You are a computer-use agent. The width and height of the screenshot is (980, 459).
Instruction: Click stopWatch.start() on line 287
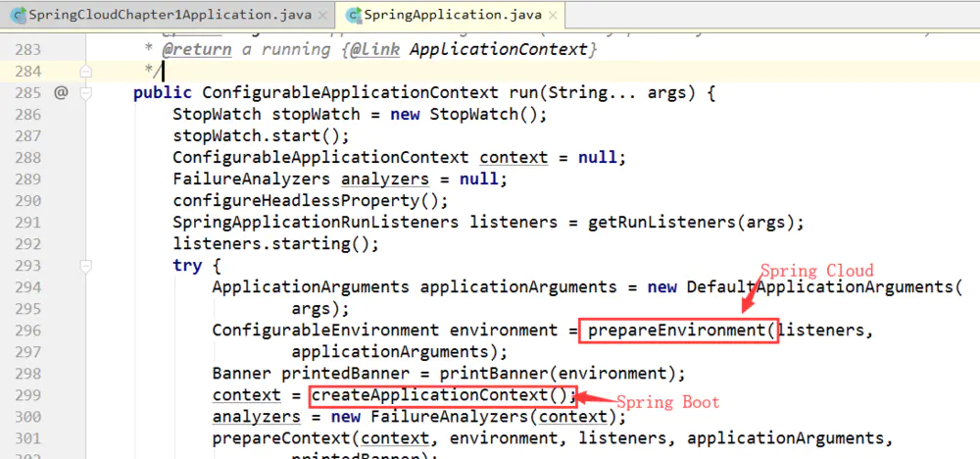click(262, 136)
